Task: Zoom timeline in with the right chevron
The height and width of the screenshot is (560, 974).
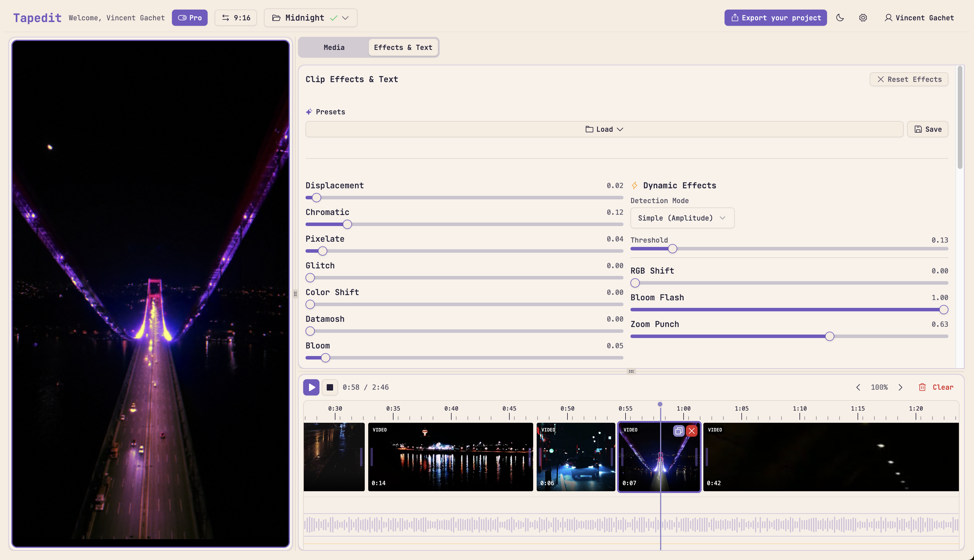Action: (901, 387)
